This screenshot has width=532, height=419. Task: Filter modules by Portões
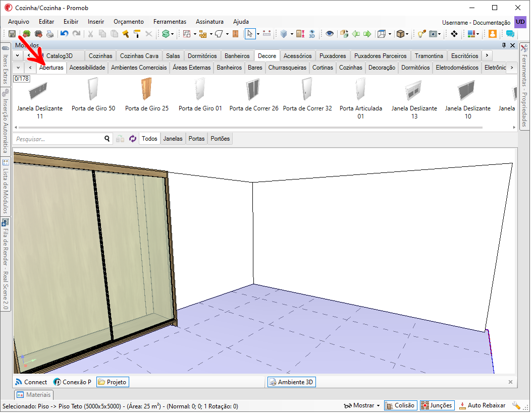220,139
